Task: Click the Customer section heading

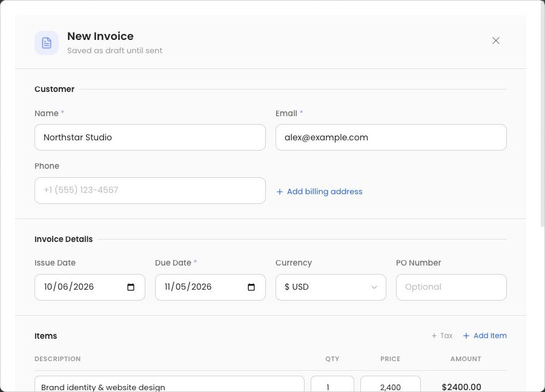Action: (54, 90)
